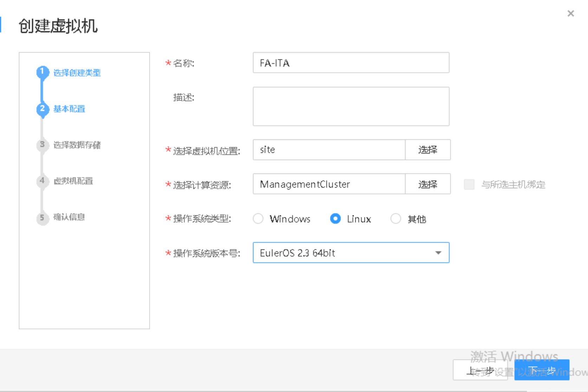Open the EulerOS 2.3 64bit version dropdown
The width and height of the screenshot is (588, 392).
coord(351,253)
